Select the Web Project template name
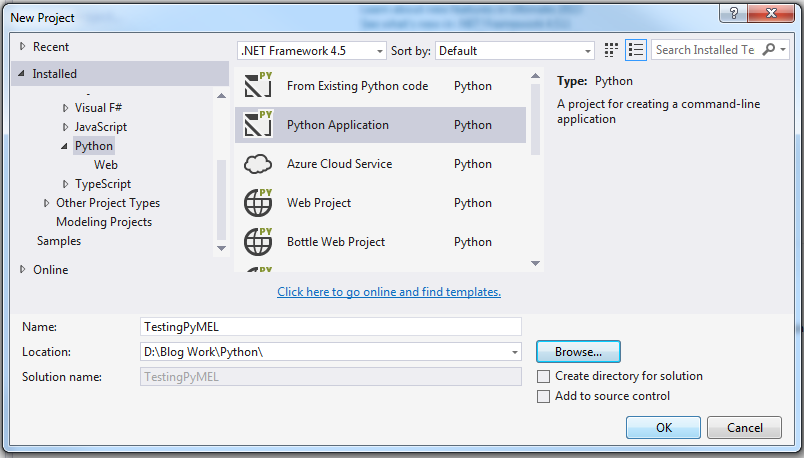The image size is (804, 458). (x=319, y=203)
